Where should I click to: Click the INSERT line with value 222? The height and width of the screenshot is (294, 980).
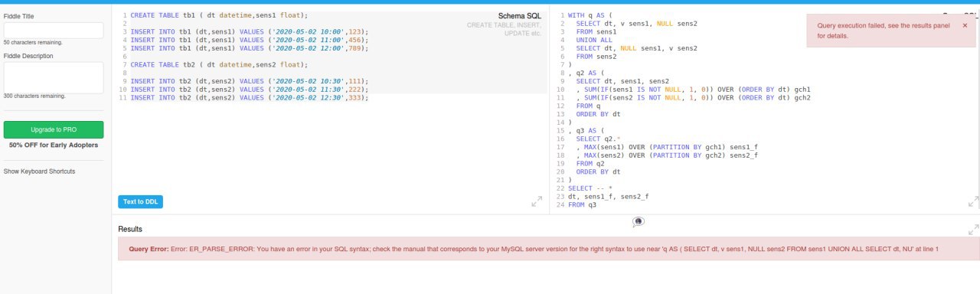pos(250,90)
